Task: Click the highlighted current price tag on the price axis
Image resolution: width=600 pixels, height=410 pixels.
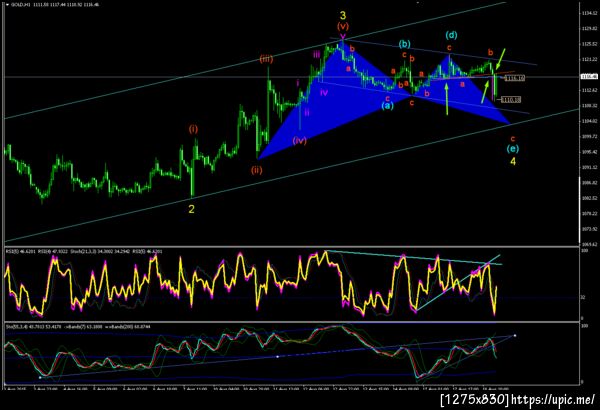Action: coord(589,77)
